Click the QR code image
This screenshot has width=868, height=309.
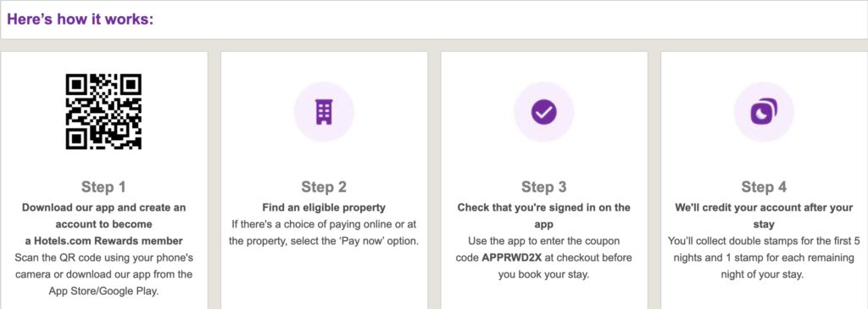click(x=103, y=111)
